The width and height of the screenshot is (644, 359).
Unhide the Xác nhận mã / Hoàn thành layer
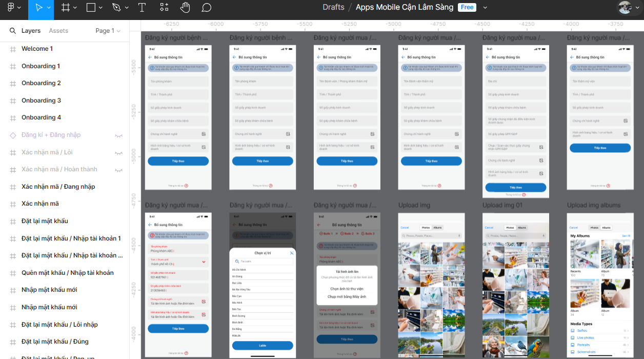(118, 170)
